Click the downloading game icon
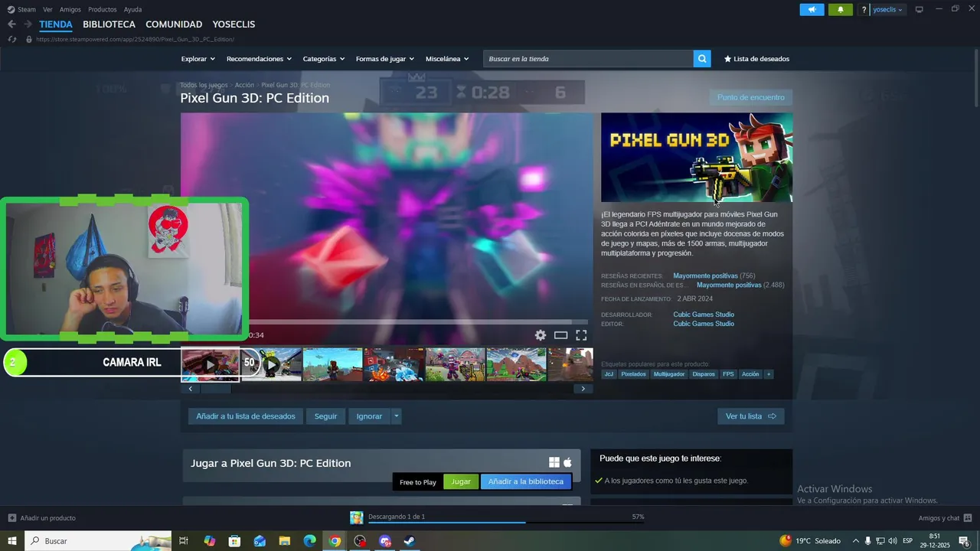980x551 pixels. click(x=357, y=517)
